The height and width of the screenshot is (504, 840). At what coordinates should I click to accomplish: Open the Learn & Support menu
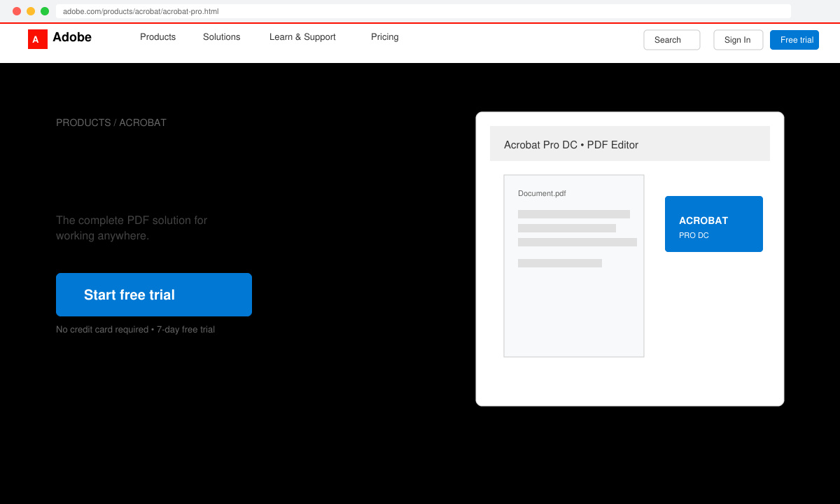[x=302, y=37]
